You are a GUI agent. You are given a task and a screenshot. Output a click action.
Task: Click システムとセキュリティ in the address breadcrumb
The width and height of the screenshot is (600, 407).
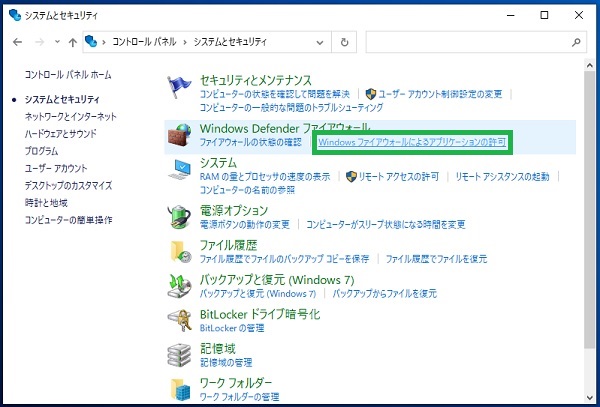(x=230, y=42)
